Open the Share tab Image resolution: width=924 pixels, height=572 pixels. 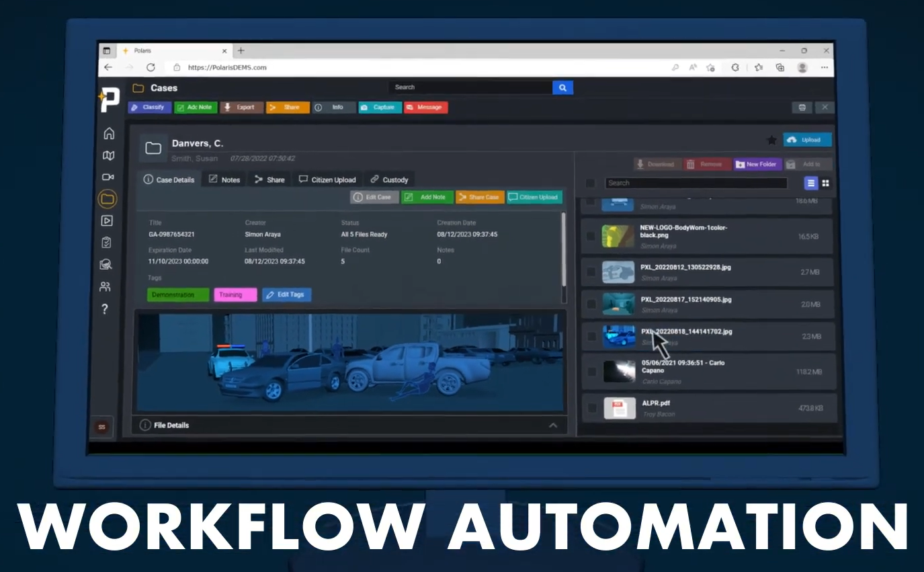pyautogui.click(x=269, y=179)
